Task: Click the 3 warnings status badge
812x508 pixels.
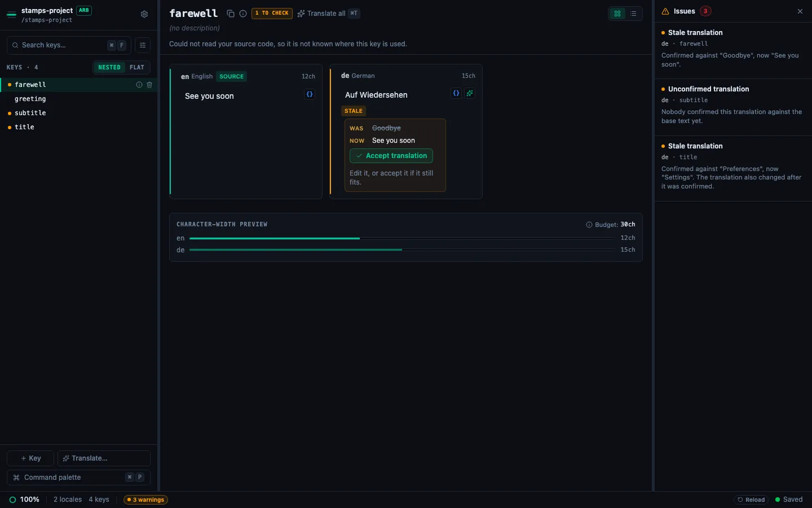Action: click(x=145, y=500)
